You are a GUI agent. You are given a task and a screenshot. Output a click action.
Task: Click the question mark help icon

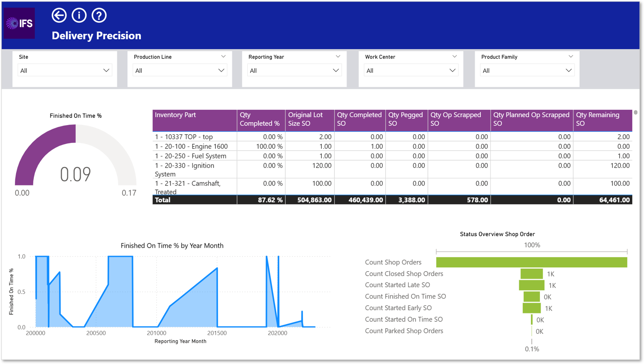point(99,16)
